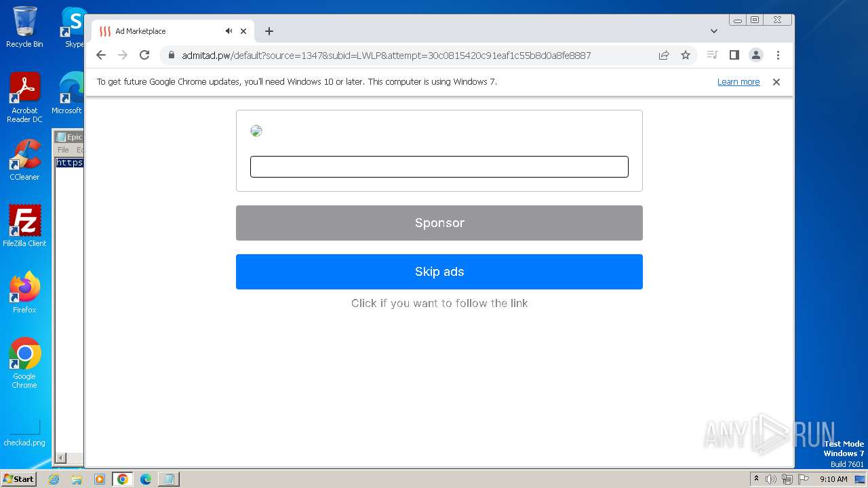The height and width of the screenshot is (488, 868).
Task: Open Recycle Bin on desktop
Action: click(24, 27)
